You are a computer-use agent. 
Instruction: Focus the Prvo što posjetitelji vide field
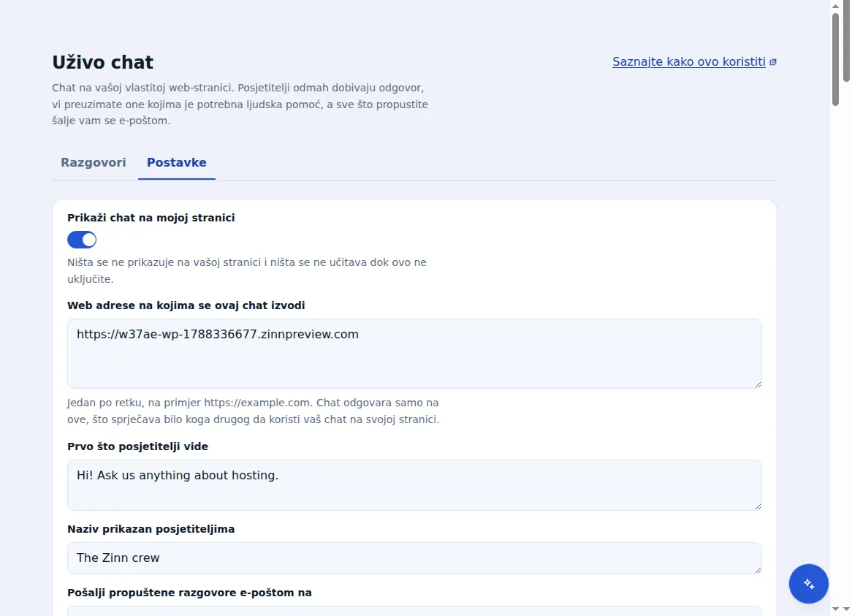pos(414,485)
